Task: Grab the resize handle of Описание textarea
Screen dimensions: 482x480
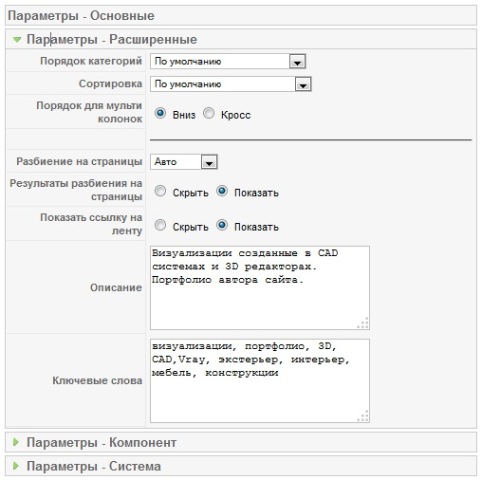Action: coord(363,323)
